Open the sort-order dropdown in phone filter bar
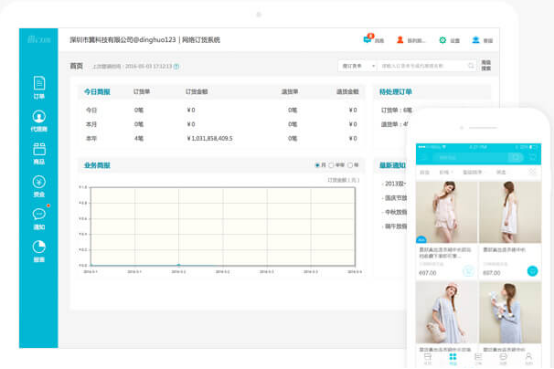Screen dimensions: 554x369 [x=474, y=172]
